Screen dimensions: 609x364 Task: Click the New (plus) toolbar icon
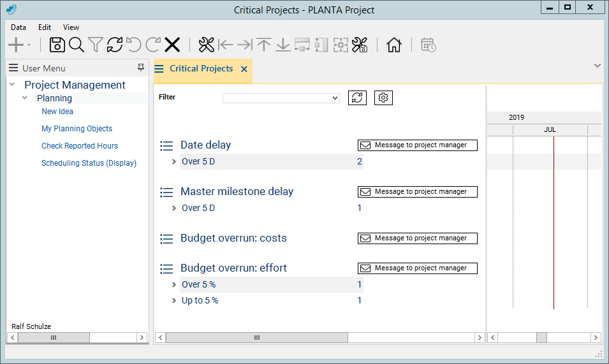pos(16,45)
